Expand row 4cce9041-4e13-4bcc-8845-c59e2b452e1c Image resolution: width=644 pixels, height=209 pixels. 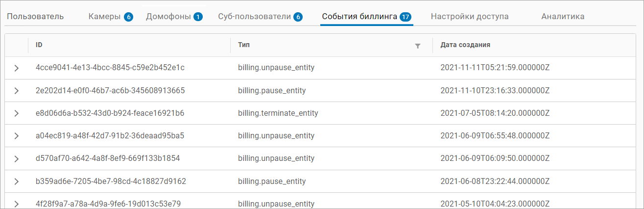(x=17, y=68)
